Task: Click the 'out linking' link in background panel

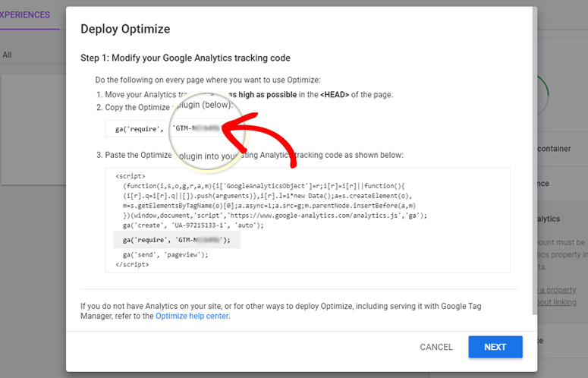Action: point(556,302)
